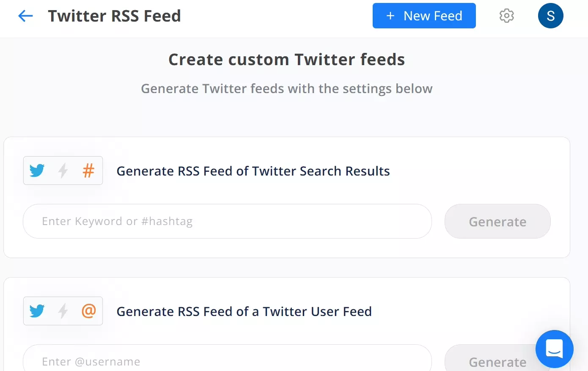This screenshot has width=588, height=371.
Task: Click the orange @ icon on the user feed card
Action: point(88,311)
